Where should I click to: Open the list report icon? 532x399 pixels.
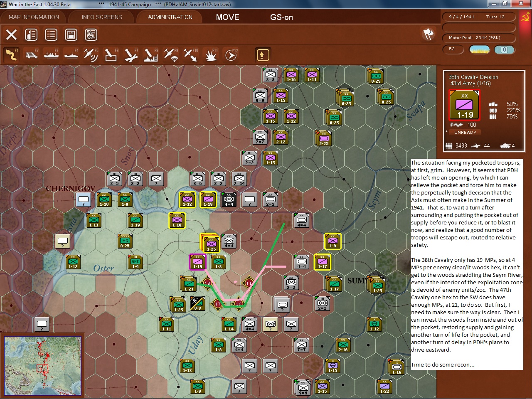click(x=51, y=34)
